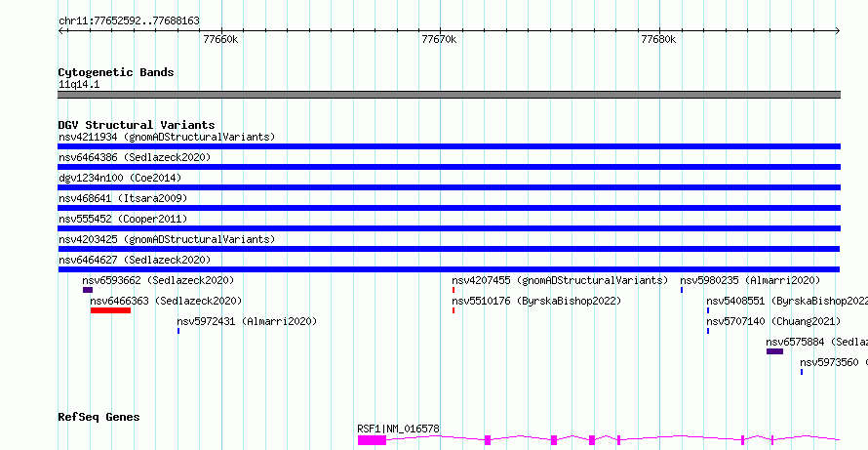The image size is (868, 450).
Task: Click purple bar under nsv6575884
Action: [775, 351]
